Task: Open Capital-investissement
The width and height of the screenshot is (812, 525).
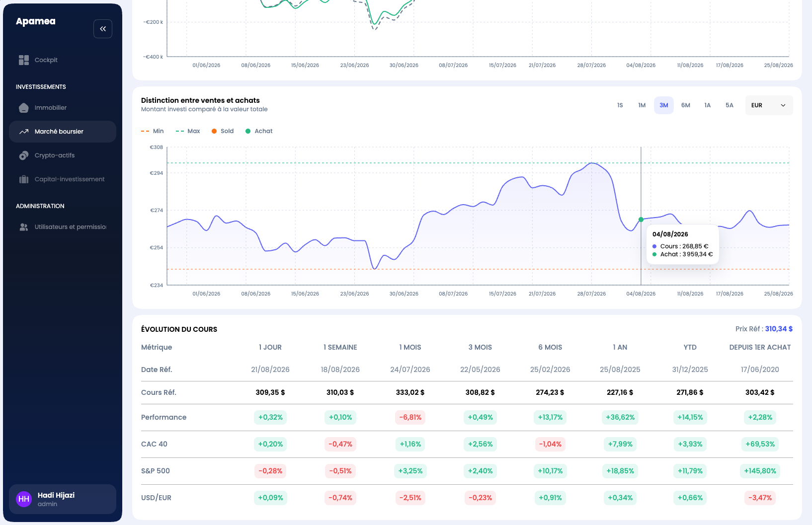Action: (x=63, y=179)
